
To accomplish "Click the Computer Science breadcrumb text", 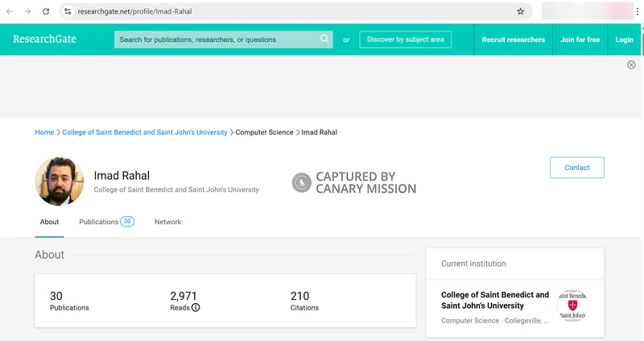I will point(264,132).
